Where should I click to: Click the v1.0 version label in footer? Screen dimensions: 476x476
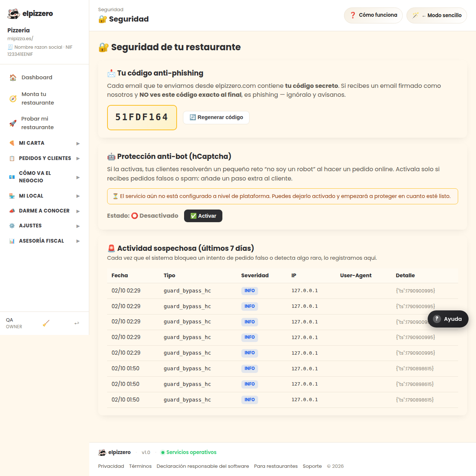coord(146,453)
